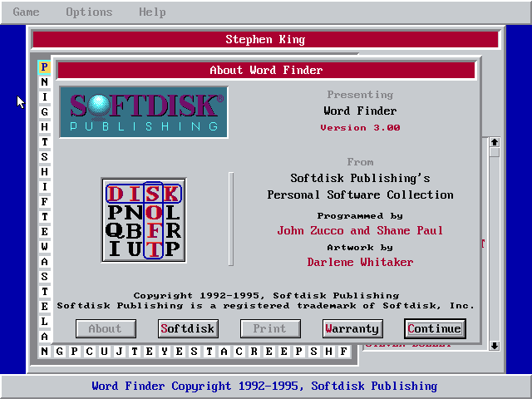532x399 pixels.
Task: Click the grayed-out Print button
Action: [x=270, y=328]
